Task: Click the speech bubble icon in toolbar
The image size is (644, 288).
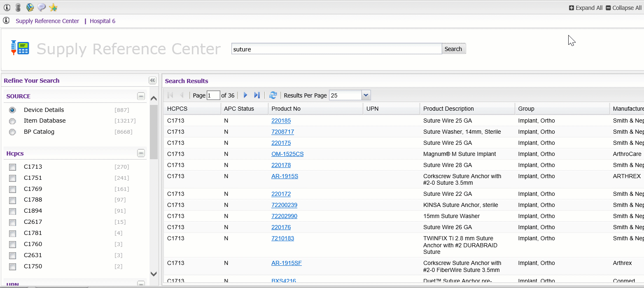Action: coord(42,7)
